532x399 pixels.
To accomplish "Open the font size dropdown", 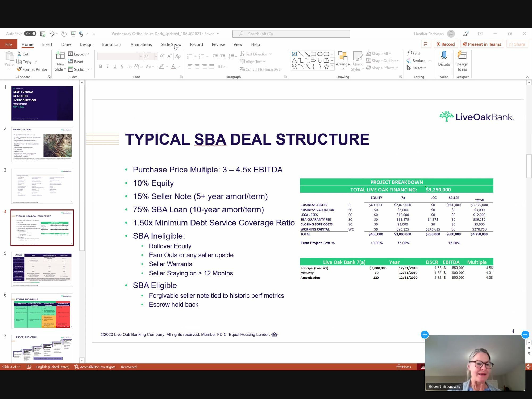I will pos(156,56).
